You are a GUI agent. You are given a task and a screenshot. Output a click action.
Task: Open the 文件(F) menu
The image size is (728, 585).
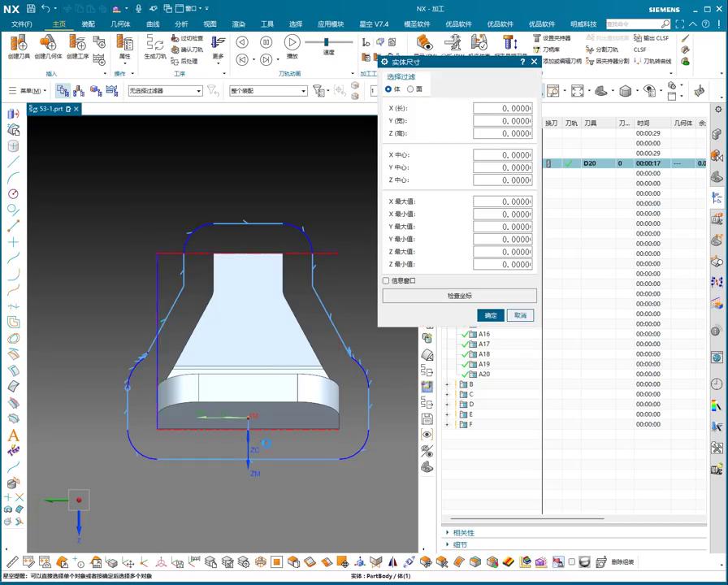point(22,24)
